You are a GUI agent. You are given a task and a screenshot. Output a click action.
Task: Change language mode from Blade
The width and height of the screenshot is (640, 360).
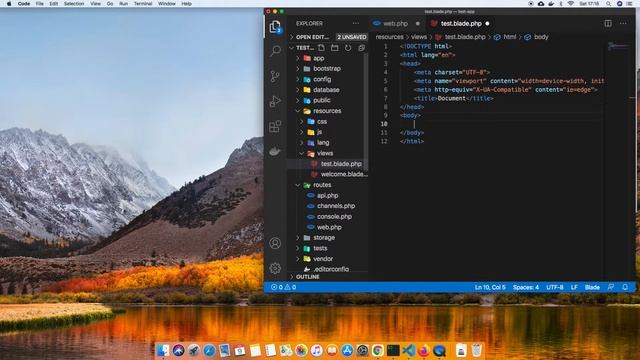click(592, 287)
